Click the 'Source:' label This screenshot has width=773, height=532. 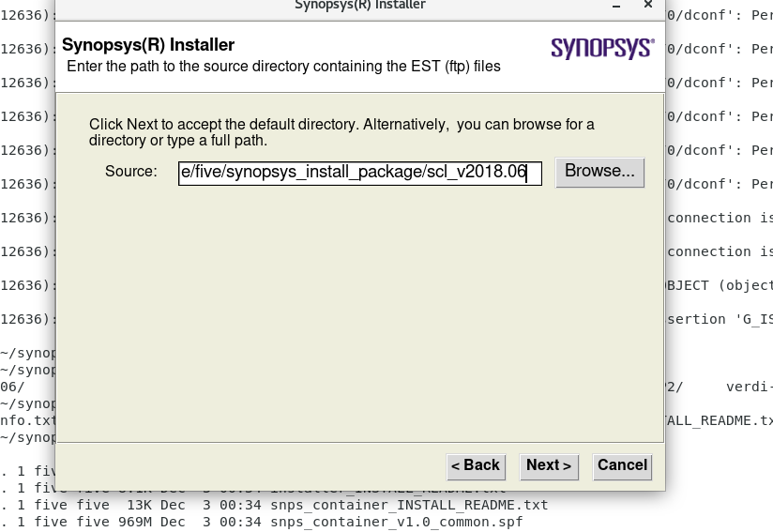pyautogui.click(x=131, y=171)
